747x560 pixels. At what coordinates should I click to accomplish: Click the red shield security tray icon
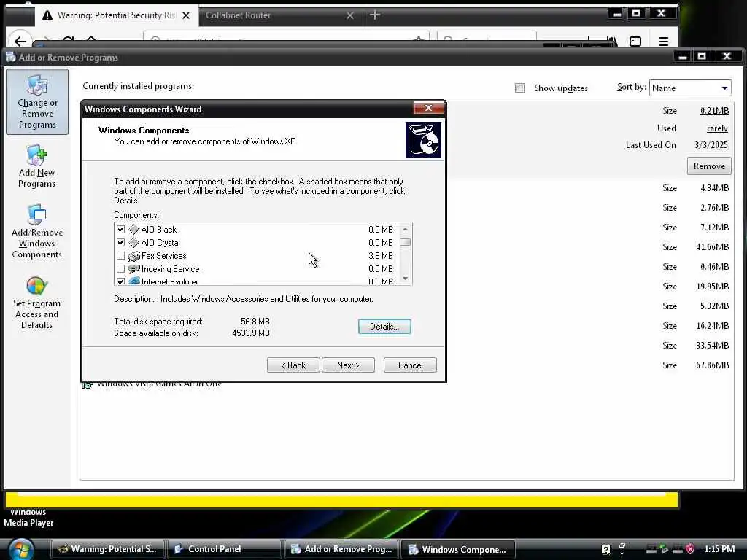coord(690,549)
